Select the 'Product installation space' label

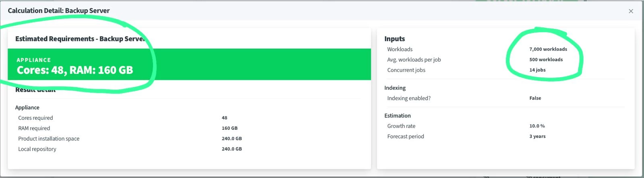[49, 139]
